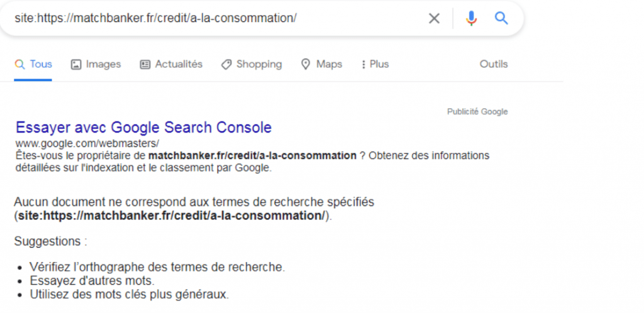Start voice search with microphone icon
The image size is (644, 313).
[472, 18]
